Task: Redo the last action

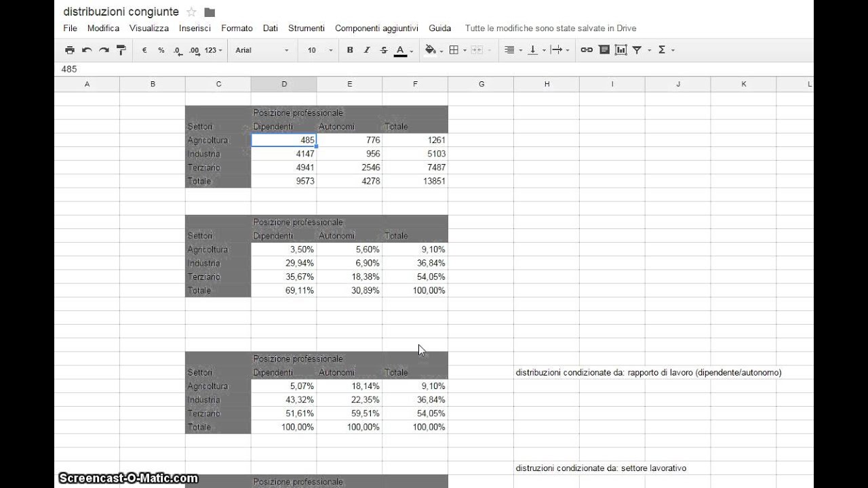Action: click(x=104, y=50)
